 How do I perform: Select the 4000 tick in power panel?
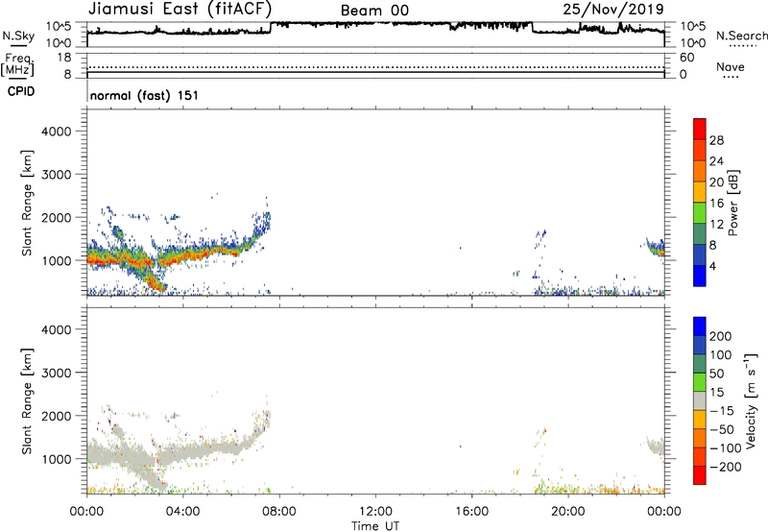pos(56,132)
